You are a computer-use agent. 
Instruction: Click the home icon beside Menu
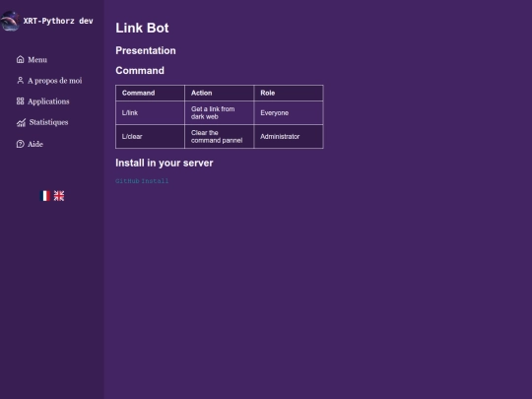point(21,59)
